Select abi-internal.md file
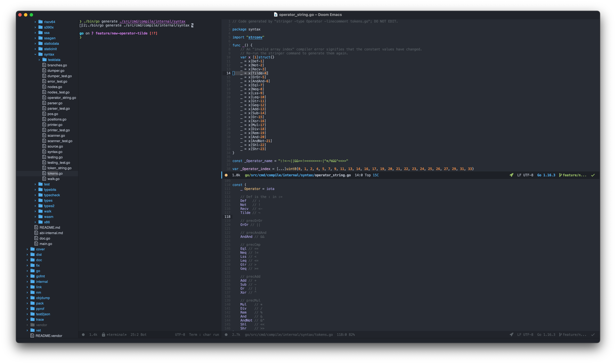Screen dimensions: 616x364 pos(51,233)
